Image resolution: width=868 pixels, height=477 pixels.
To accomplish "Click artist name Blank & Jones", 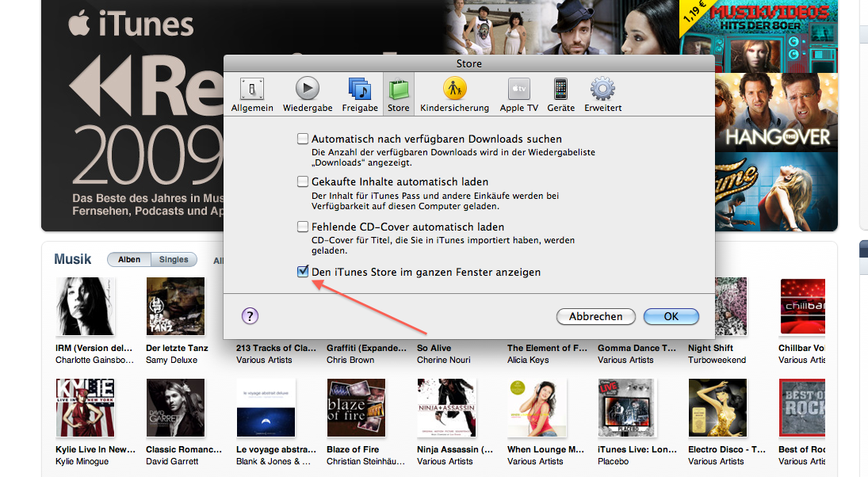I will (x=273, y=461).
